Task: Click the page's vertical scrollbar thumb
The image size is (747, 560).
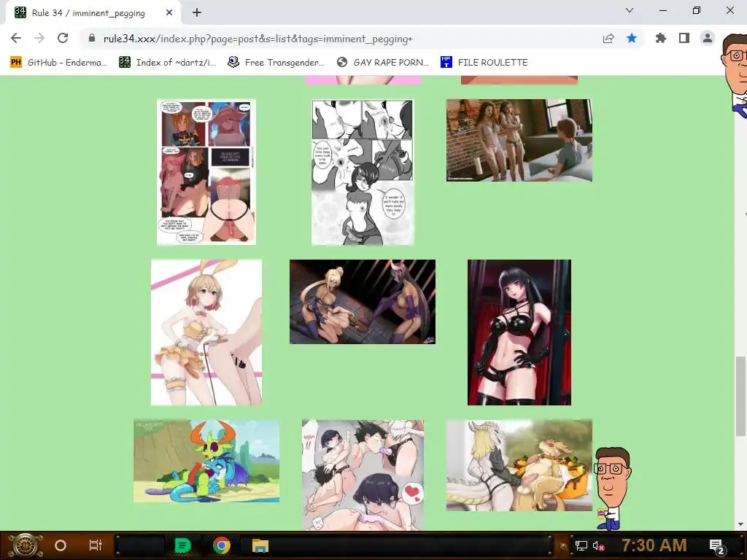Action: [x=740, y=396]
